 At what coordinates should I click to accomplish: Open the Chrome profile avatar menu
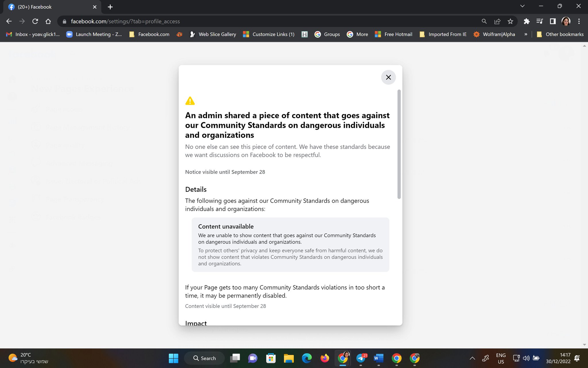point(566,21)
